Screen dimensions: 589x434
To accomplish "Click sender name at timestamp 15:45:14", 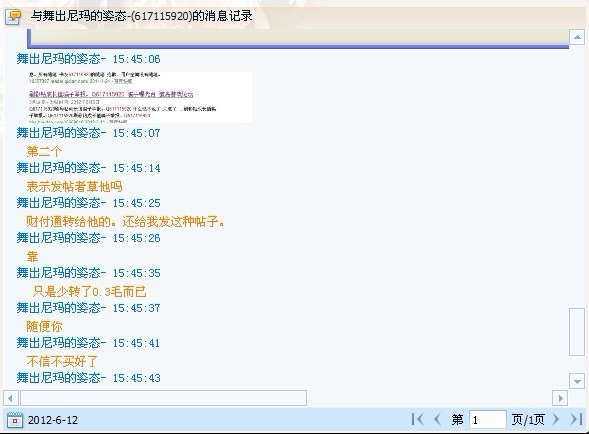I will click(x=61, y=168).
